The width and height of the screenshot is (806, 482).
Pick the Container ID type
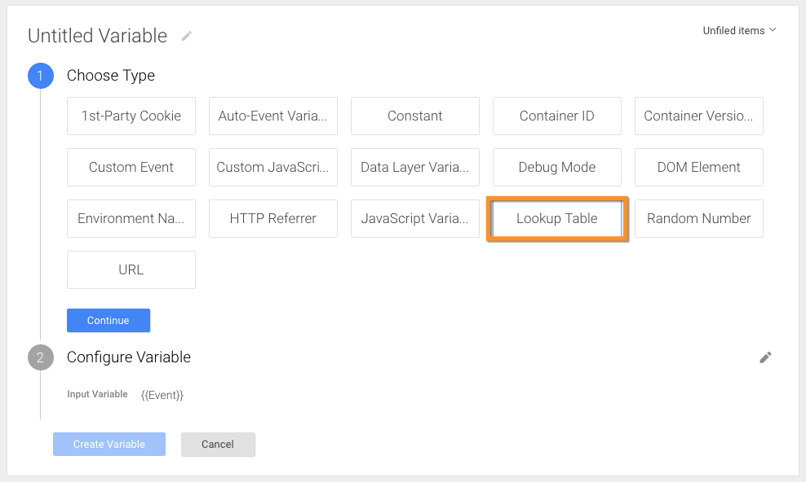click(557, 116)
